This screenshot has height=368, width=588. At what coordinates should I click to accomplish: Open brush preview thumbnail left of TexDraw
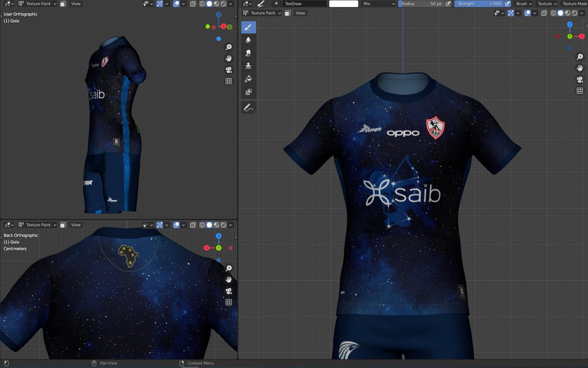277,3
